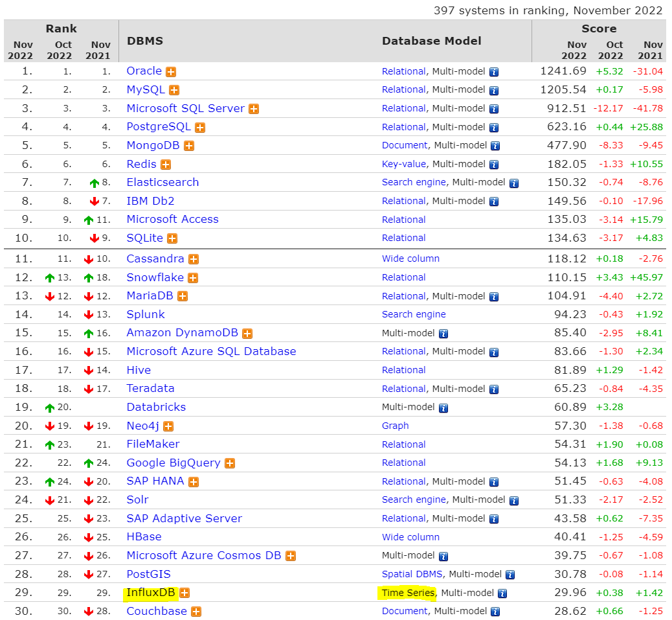672x620 pixels.
Task: Click the plus icon next to Neo4j
Action: pos(168,427)
